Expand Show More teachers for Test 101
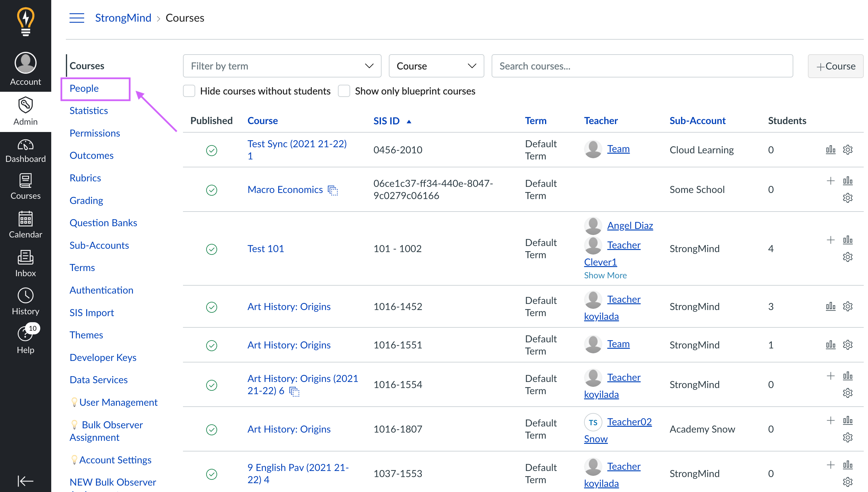The image size is (868, 492). click(x=605, y=275)
